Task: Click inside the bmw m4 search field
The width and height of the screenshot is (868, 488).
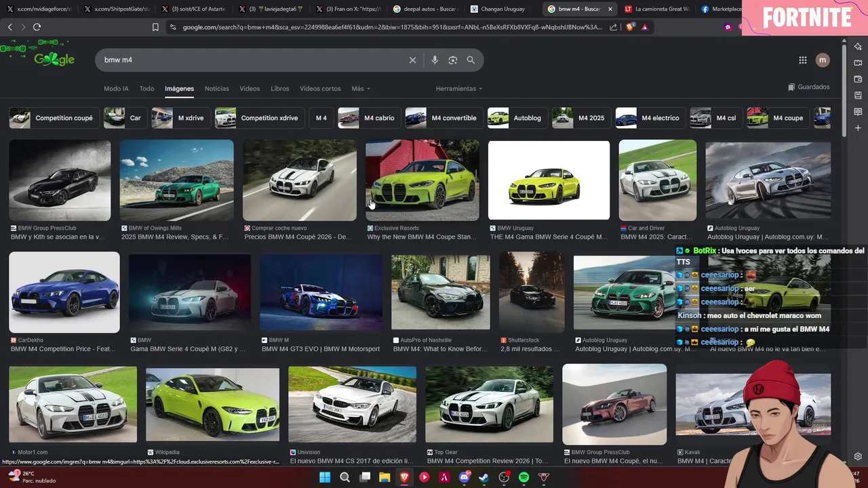Action: pyautogui.click(x=251, y=60)
